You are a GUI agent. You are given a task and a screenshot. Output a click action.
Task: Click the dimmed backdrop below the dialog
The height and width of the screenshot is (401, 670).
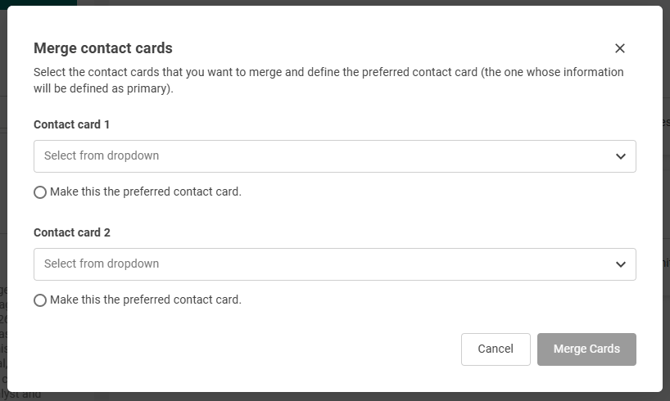[335, 396]
